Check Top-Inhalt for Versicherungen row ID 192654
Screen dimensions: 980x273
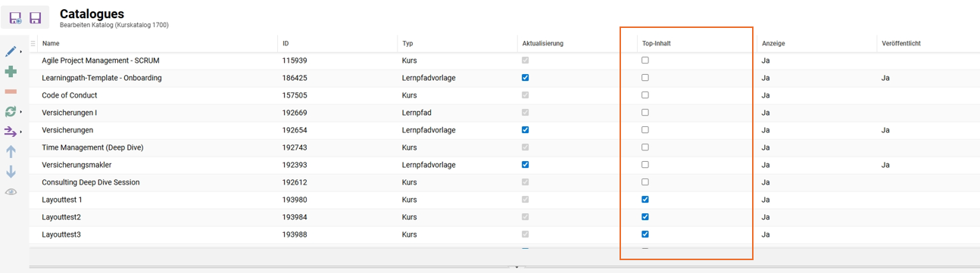tap(645, 130)
